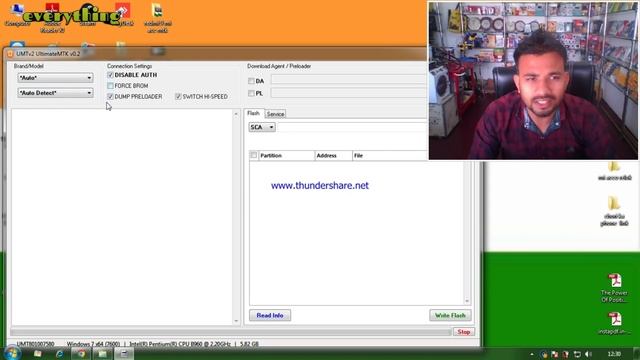This screenshot has width=640, height=360.
Task: Open the first pinned taskbar icon after Start
Action: (38, 353)
